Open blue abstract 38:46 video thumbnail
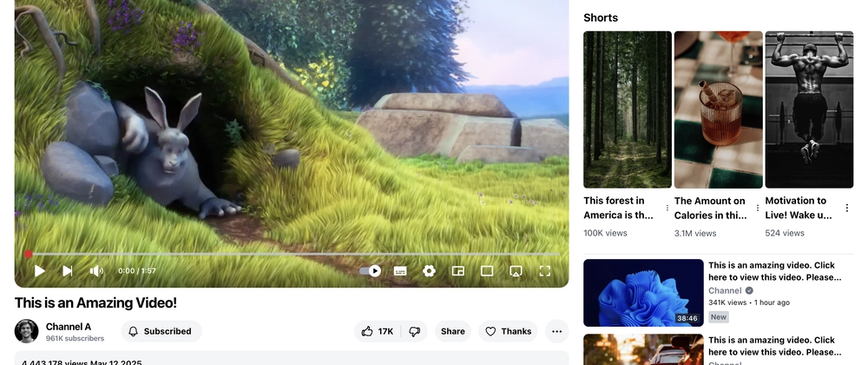This screenshot has width=868, height=365. 643,293
